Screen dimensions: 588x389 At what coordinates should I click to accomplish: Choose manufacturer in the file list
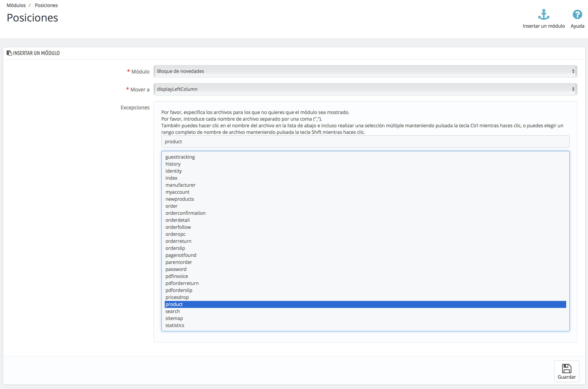180,185
